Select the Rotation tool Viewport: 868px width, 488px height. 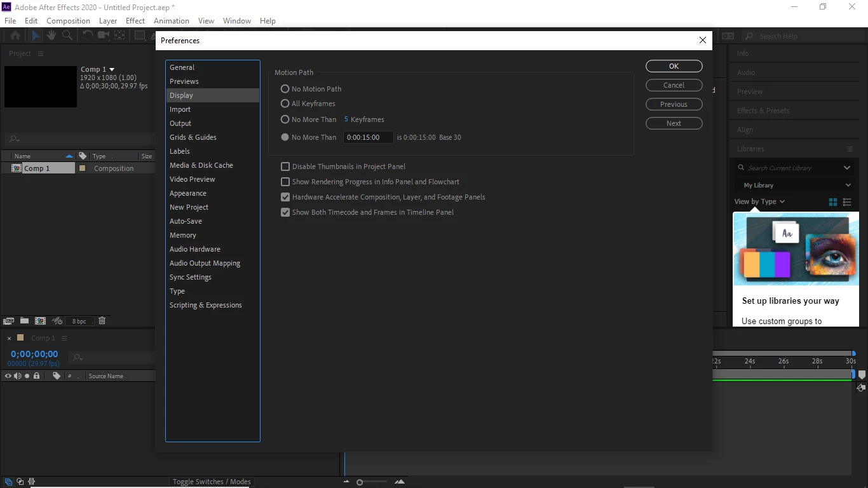[88, 36]
